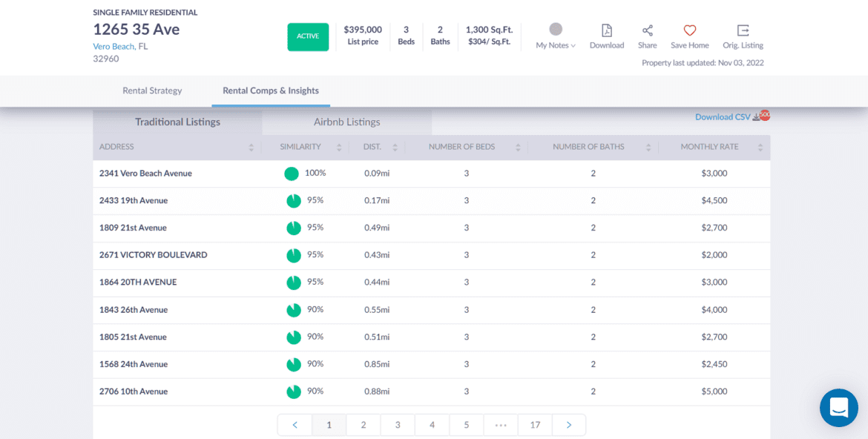
Task: Open the chat support bubble
Action: pyautogui.click(x=838, y=408)
